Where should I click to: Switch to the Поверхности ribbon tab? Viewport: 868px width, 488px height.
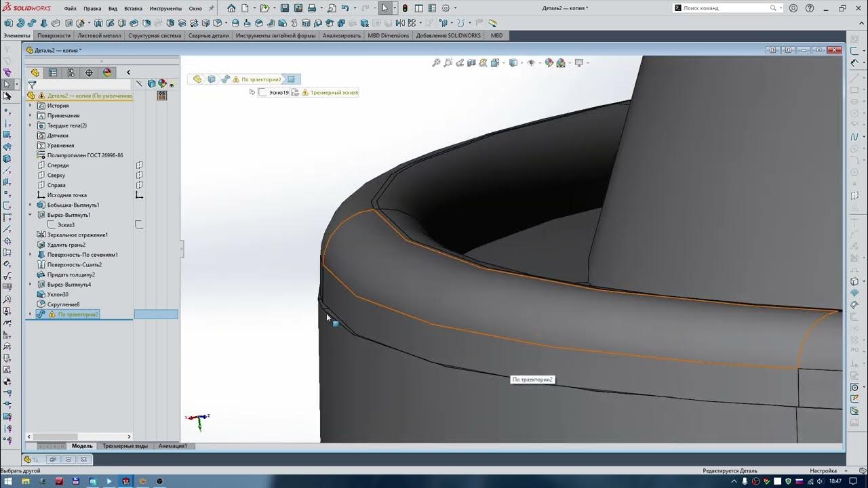pos(54,35)
